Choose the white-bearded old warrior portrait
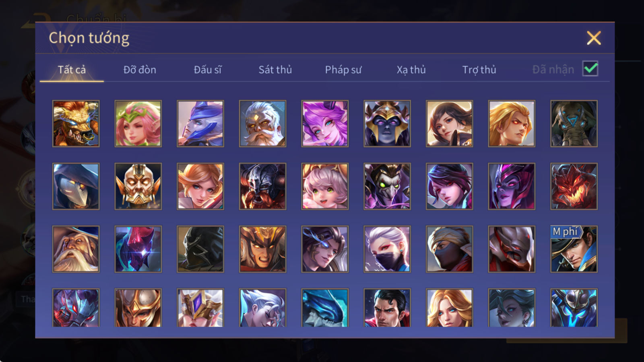This screenshot has height=362, width=644. 262,123
